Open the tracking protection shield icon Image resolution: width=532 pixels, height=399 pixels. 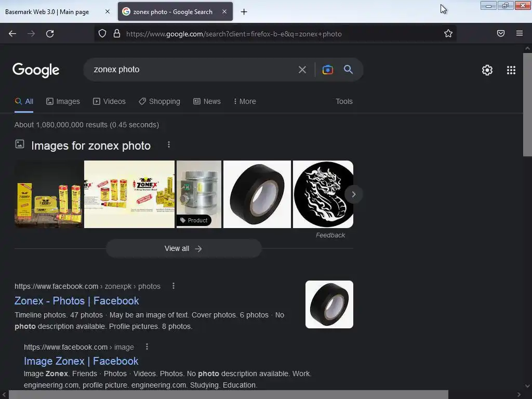[x=102, y=33]
